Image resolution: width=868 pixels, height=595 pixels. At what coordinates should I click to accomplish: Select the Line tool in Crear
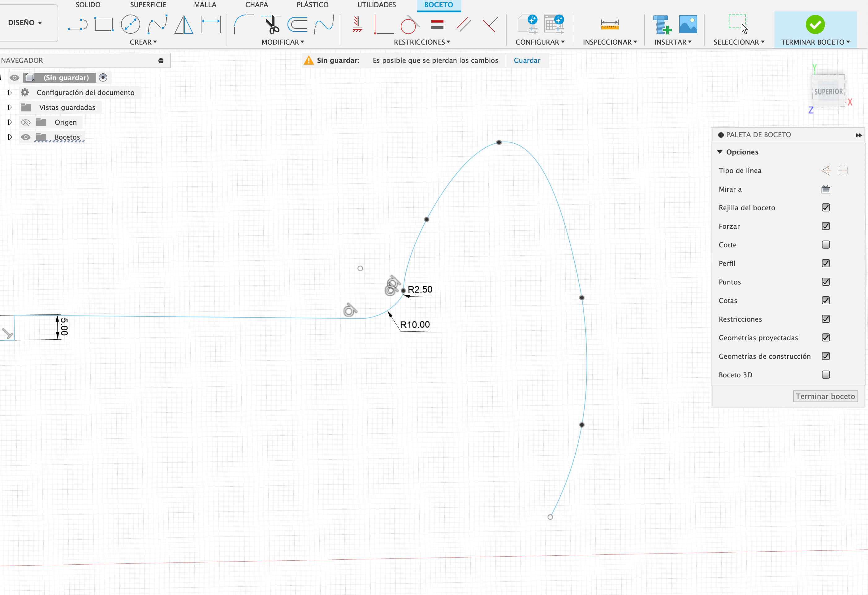tap(77, 25)
